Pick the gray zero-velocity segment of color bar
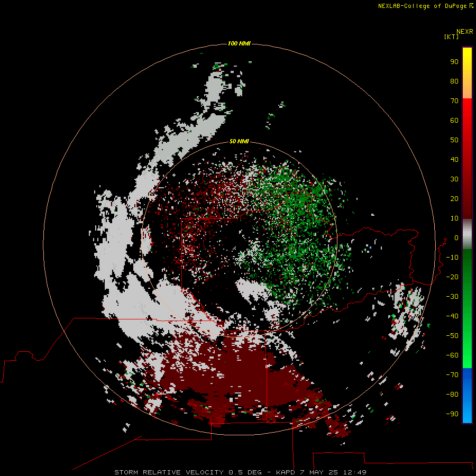Viewport: 476px width, 476px height. click(x=467, y=234)
